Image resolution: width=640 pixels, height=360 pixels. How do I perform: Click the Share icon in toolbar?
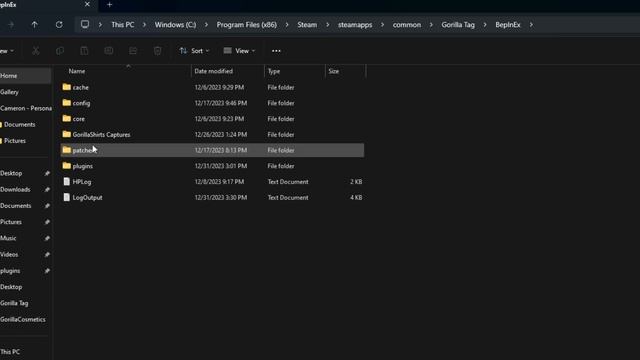pyautogui.click(x=133, y=51)
